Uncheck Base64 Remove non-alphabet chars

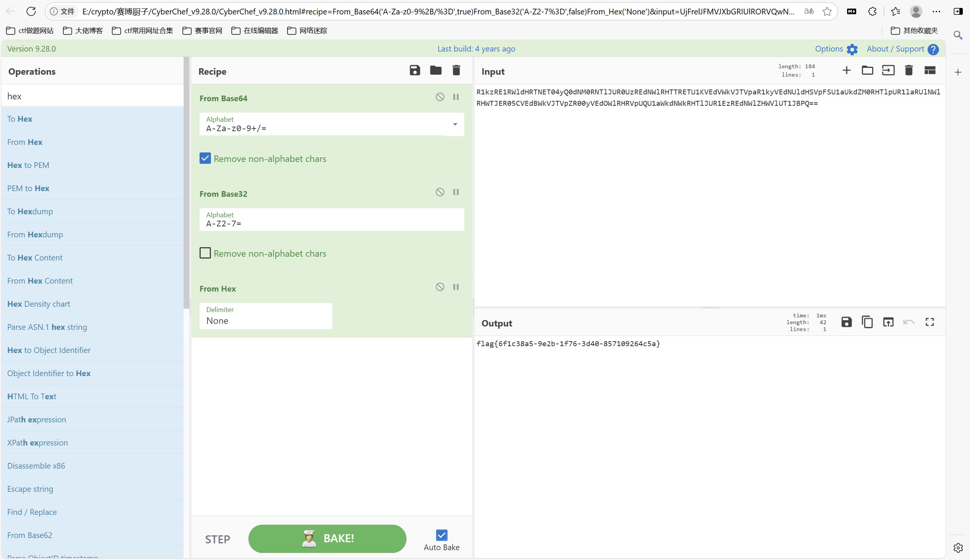pos(205,158)
